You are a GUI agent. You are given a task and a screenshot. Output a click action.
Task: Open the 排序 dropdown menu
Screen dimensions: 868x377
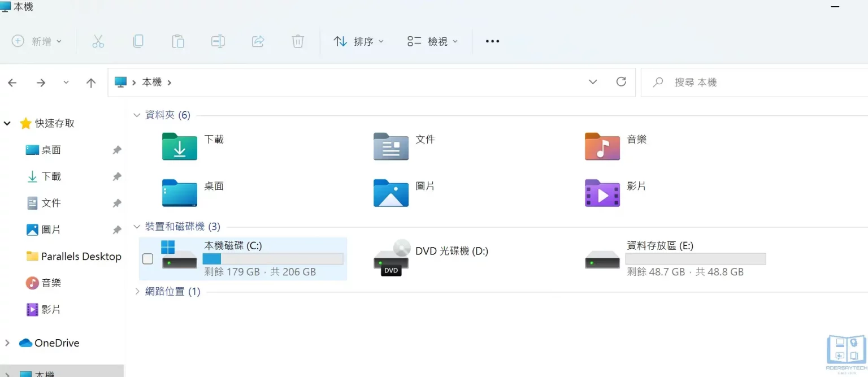coord(359,41)
